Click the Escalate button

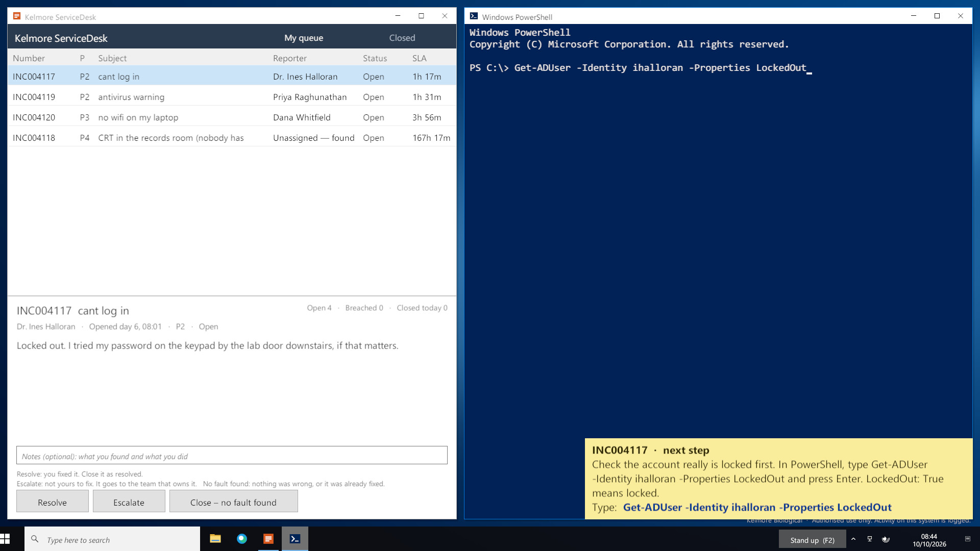[129, 502]
